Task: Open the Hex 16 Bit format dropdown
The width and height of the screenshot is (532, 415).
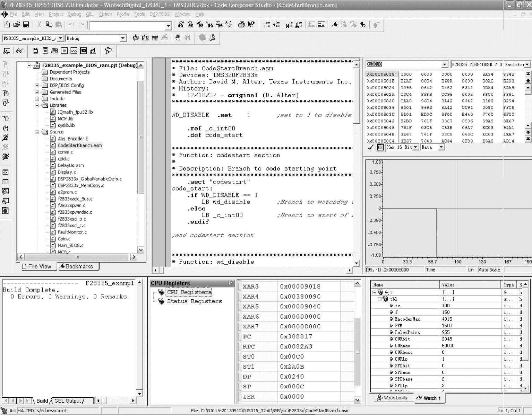Action: click(x=415, y=148)
